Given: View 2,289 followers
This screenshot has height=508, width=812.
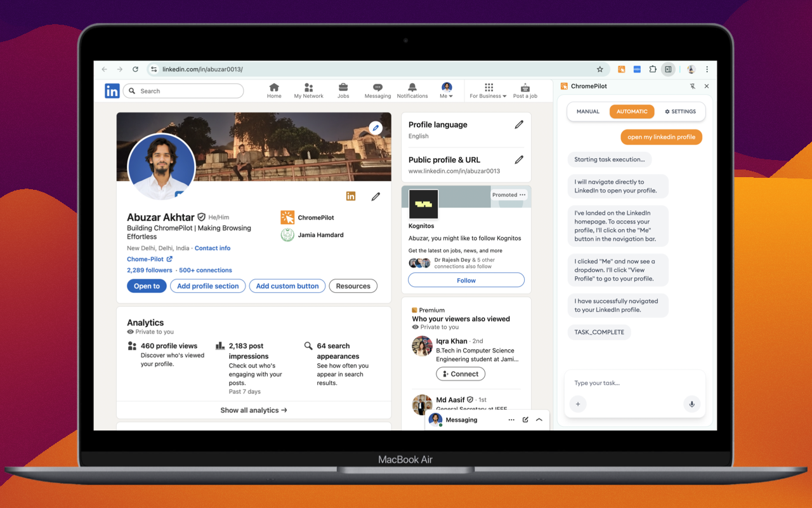Looking at the screenshot, I should click(x=150, y=270).
